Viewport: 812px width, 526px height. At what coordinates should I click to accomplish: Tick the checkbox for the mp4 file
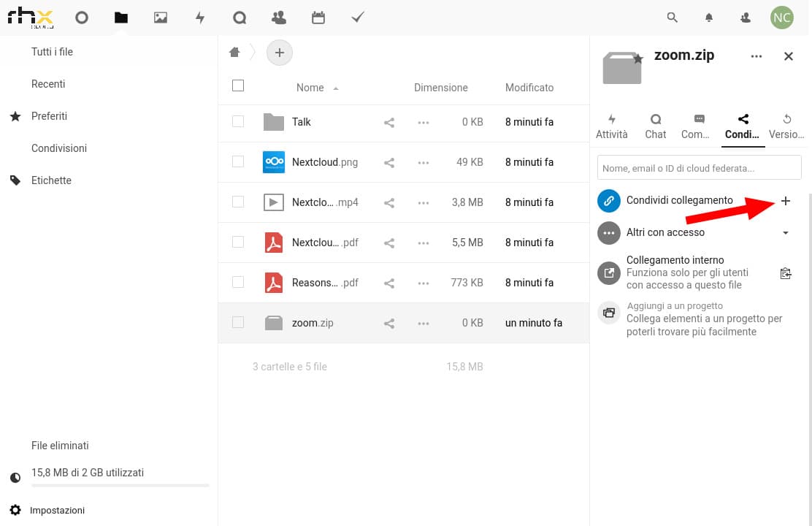(x=238, y=202)
